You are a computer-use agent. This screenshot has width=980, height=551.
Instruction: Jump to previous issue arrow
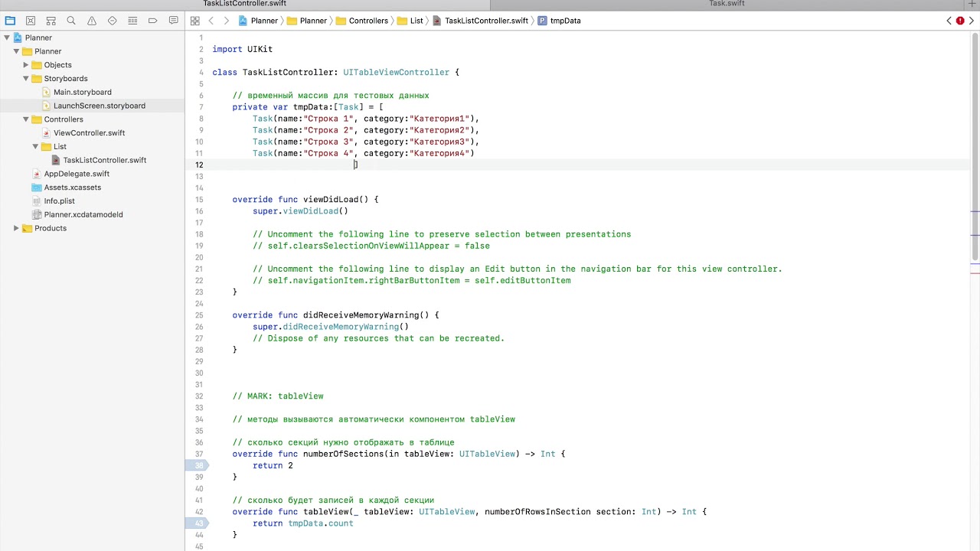(x=949, y=21)
